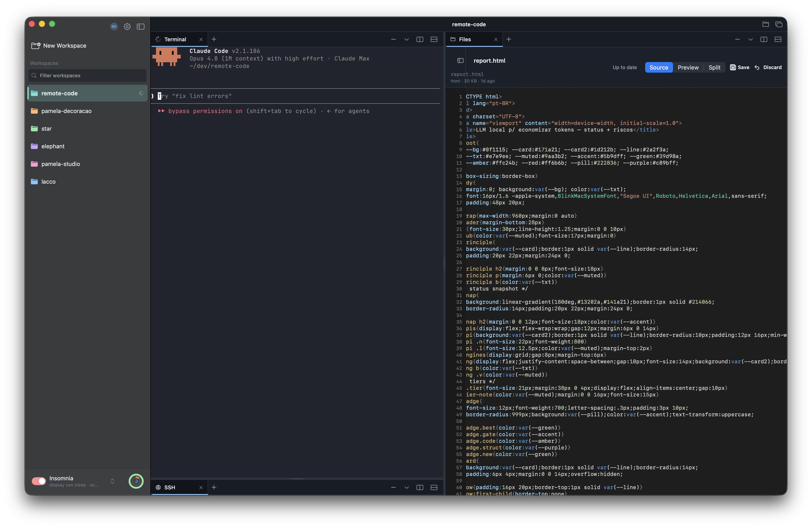Image resolution: width=812 pixels, height=528 pixels.
Task: Focus the Filter workspaces search field
Action: (87, 75)
